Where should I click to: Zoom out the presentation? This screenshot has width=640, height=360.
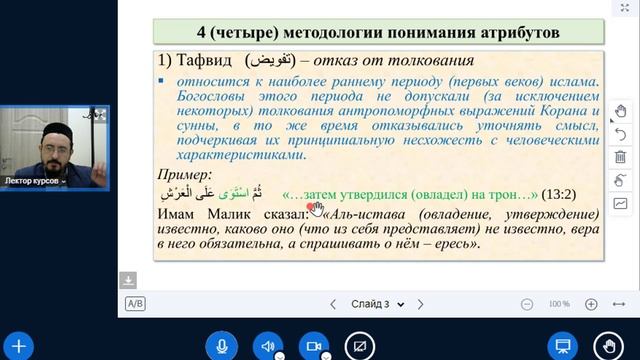click(527, 304)
